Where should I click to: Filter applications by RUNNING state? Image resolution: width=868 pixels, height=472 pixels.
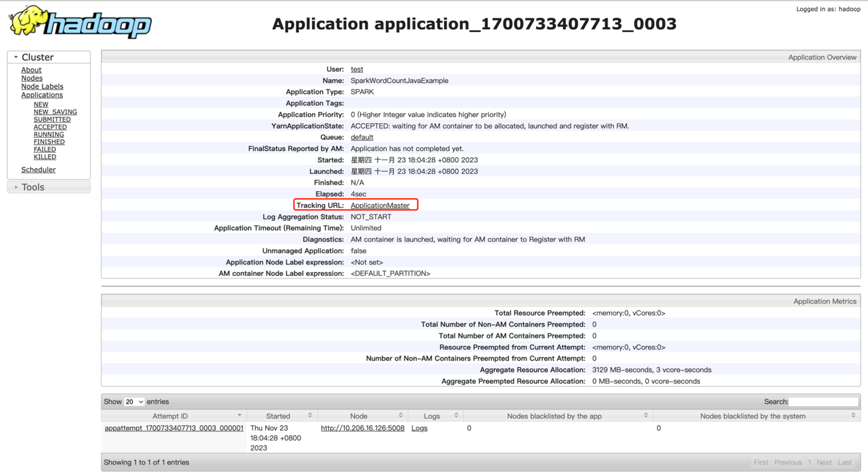[49, 134]
